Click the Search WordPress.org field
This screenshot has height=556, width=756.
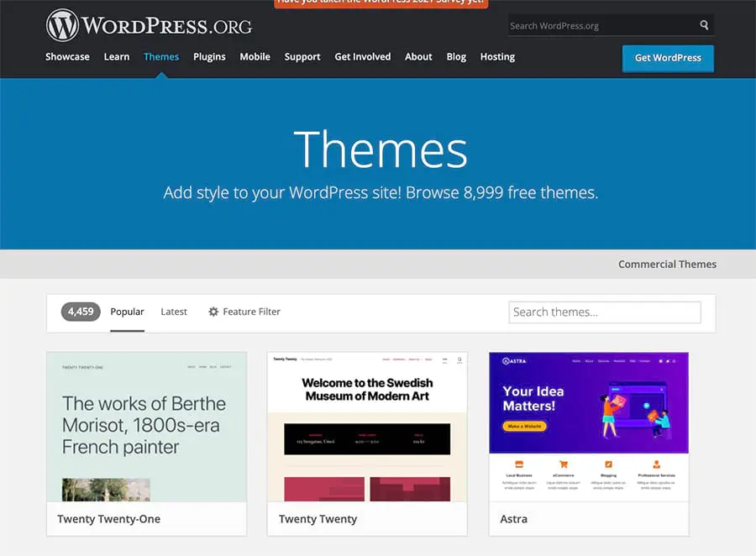(601, 25)
